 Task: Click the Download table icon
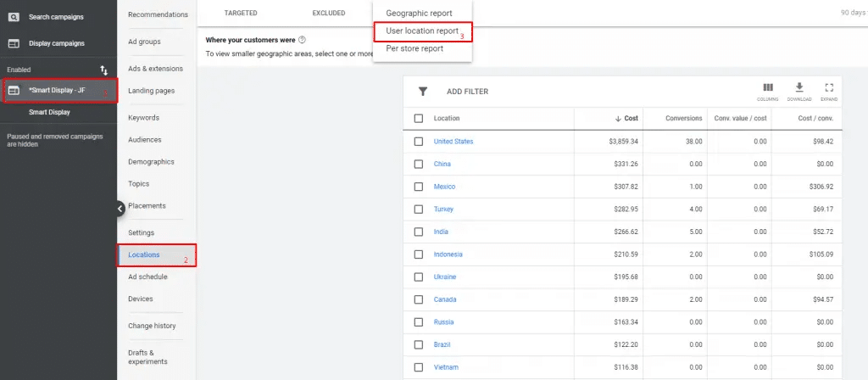coord(798,88)
